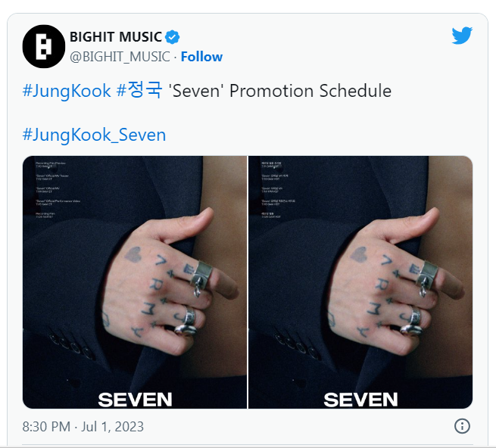Click the Jul 1, 2023 date
The width and height of the screenshot is (496, 448).
click(112, 427)
